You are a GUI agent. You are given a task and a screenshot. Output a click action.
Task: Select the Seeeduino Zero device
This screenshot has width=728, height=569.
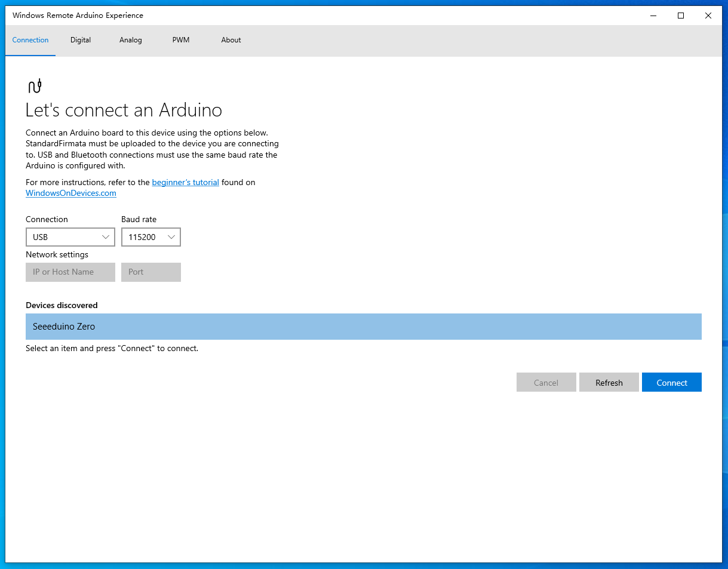(364, 327)
